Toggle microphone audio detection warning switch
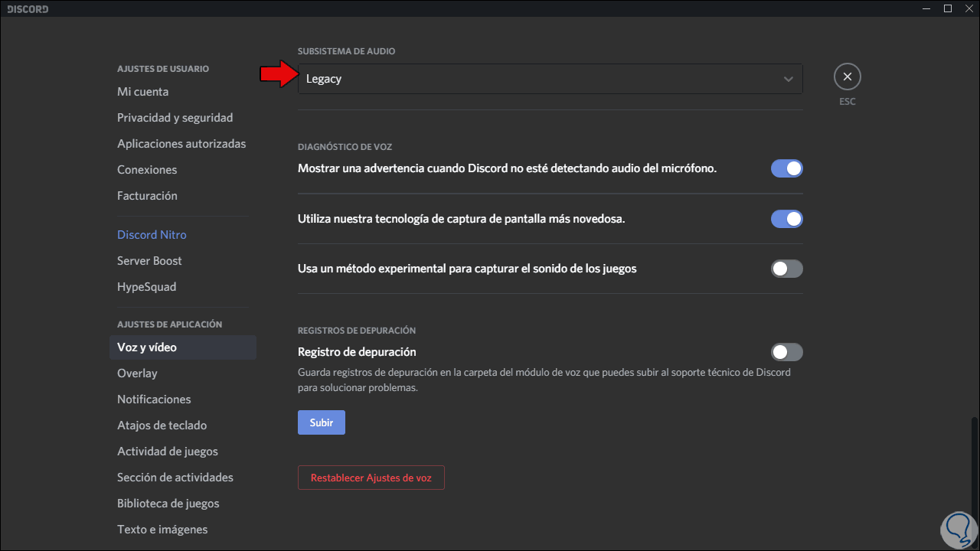Image resolution: width=980 pixels, height=551 pixels. click(786, 168)
